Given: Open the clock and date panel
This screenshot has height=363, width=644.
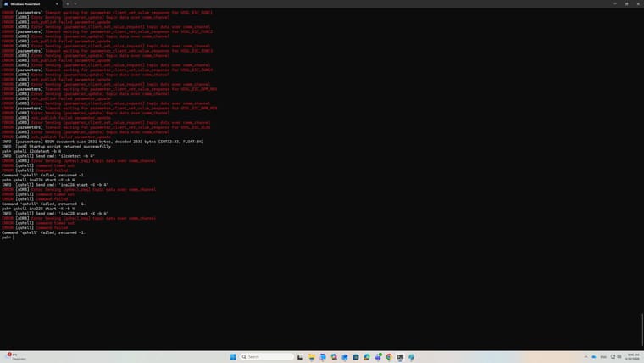Looking at the screenshot, I should point(632,357).
